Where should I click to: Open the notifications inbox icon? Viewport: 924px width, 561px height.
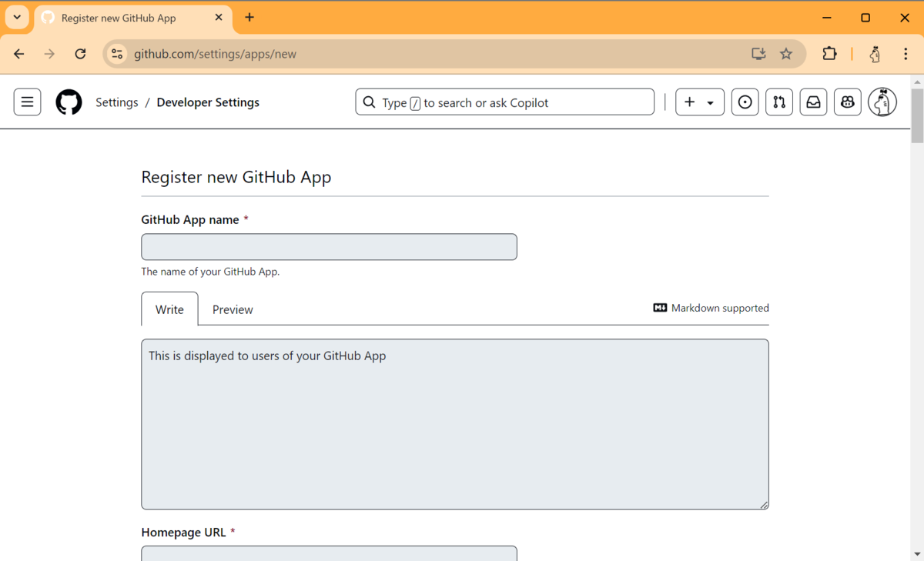[x=813, y=102]
